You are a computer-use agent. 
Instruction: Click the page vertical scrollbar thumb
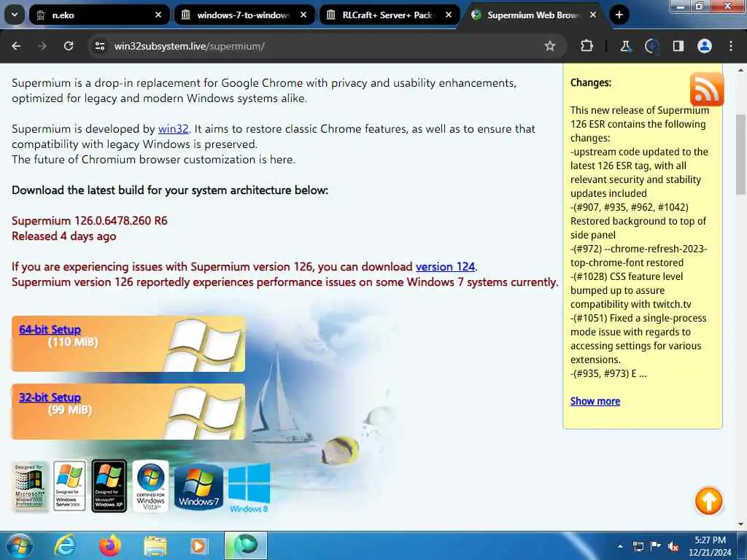[x=740, y=155]
